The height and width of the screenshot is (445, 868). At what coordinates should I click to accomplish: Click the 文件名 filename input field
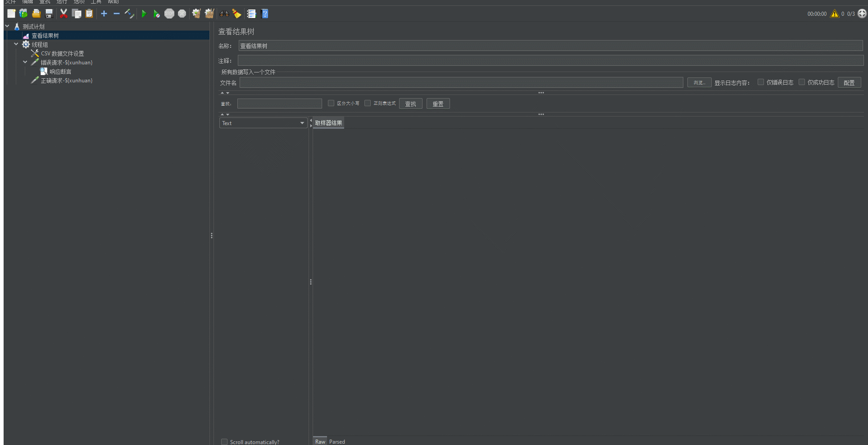coord(461,83)
